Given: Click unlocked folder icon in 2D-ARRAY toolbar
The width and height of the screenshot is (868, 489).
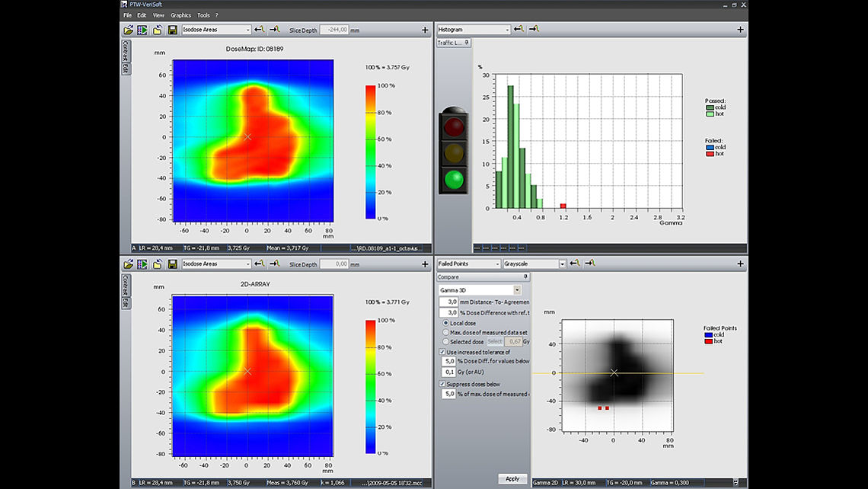Looking at the screenshot, I should 158,264.
